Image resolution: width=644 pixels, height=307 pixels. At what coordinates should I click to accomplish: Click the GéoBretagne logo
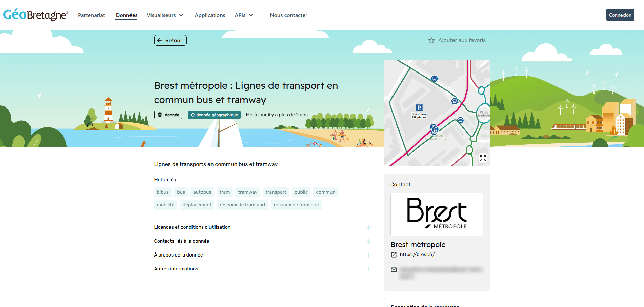(36, 15)
